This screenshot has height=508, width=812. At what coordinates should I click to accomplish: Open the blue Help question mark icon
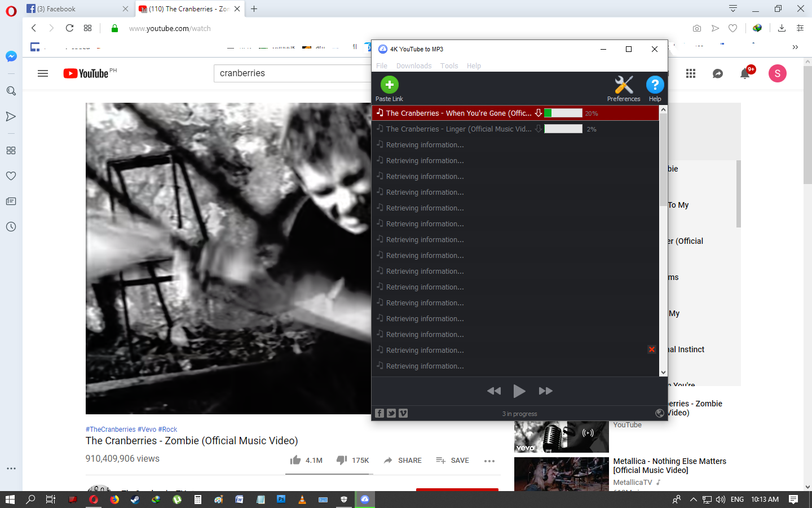[x=655, y=89]
